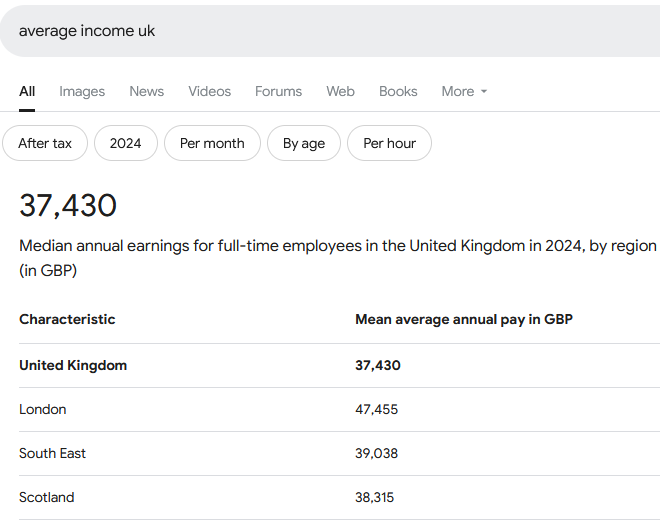Image resolution: width=660 pixels, height=525 pixels.
Task: Click the large 37,430 headline figure
Action: [x=68, y=205]
